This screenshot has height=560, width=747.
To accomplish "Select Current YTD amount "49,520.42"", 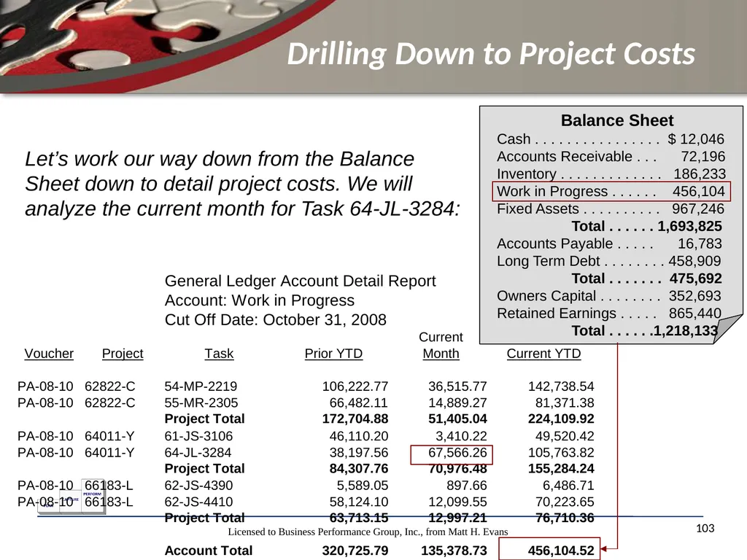I will (565, 436).
